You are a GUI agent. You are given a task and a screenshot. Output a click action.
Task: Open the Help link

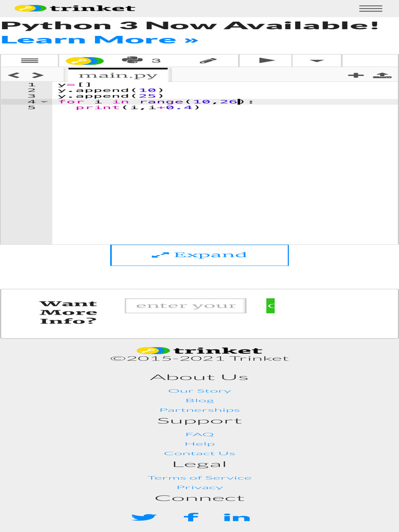199,444
